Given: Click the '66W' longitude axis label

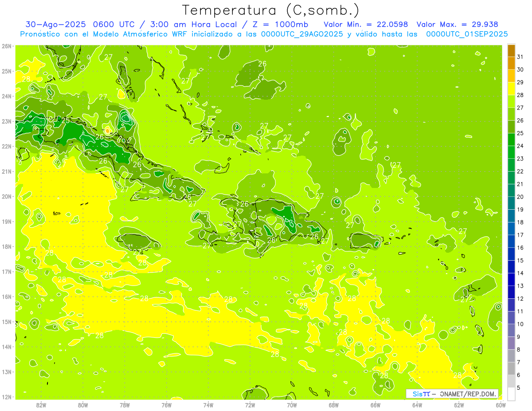Looking at the screenshot, I should (x=376, y=404).
